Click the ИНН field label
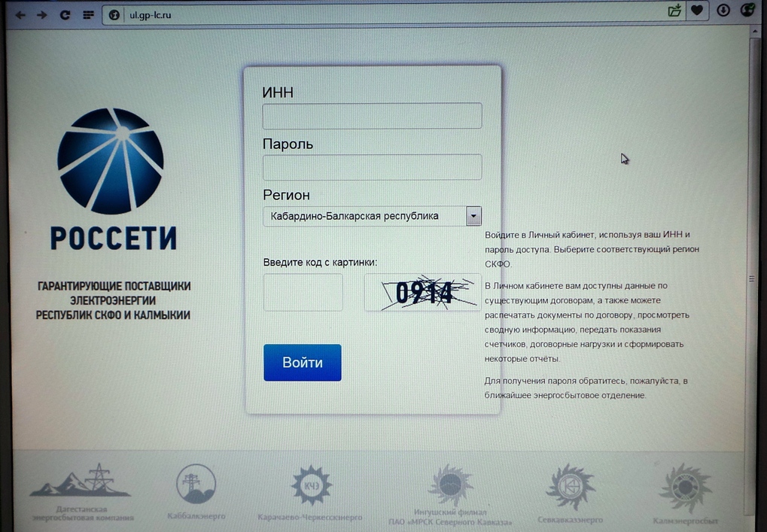The image size is (767, 532). 278,93
